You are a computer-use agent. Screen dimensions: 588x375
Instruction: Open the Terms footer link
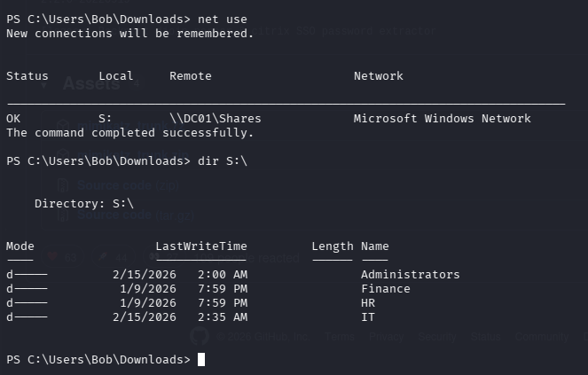340,337
